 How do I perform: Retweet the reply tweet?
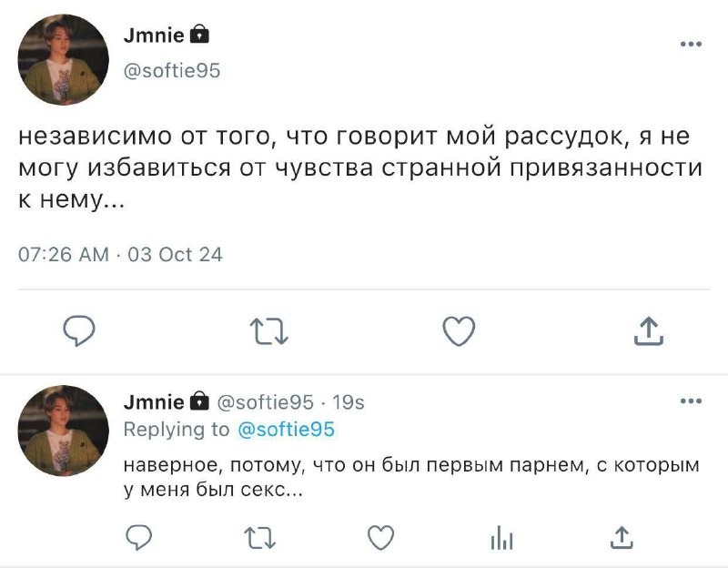tap(260, 538)
